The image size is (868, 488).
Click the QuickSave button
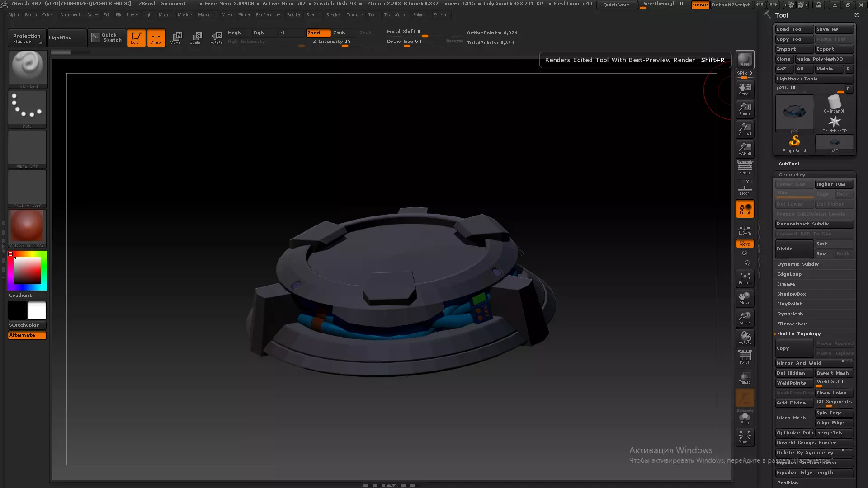click(616, 5)
